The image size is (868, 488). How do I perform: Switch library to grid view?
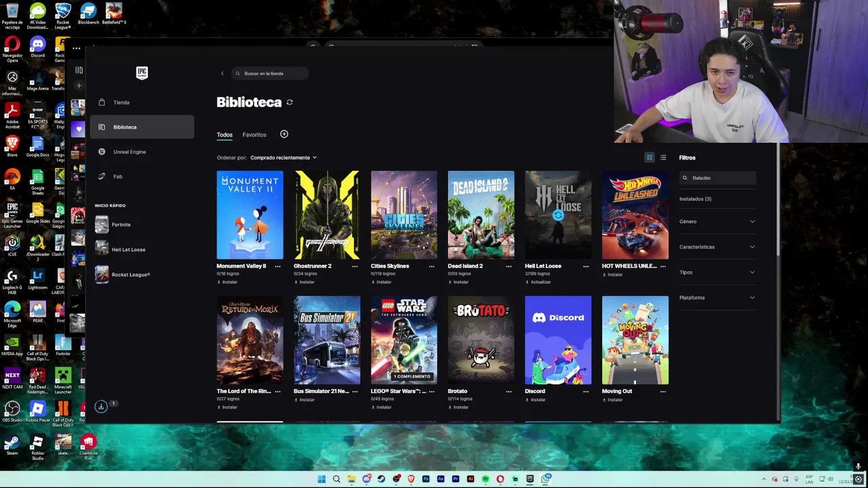(649, 157)
